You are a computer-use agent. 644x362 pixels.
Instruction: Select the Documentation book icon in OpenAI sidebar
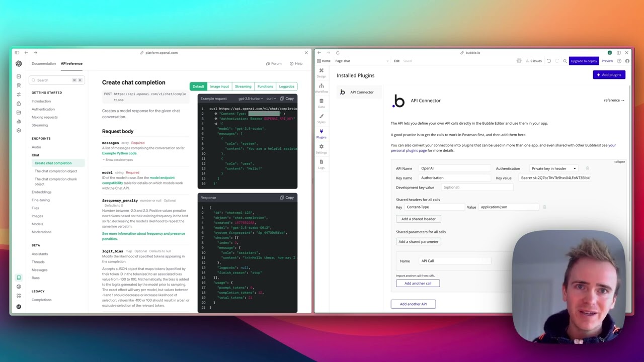19,278
